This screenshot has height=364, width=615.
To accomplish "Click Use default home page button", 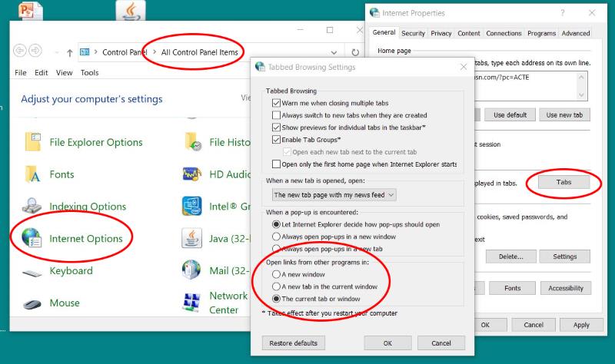I will click(510, 114).
